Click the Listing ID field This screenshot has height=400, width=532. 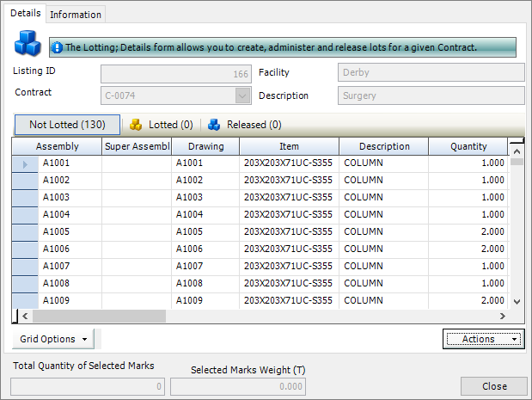coord(175,74)
